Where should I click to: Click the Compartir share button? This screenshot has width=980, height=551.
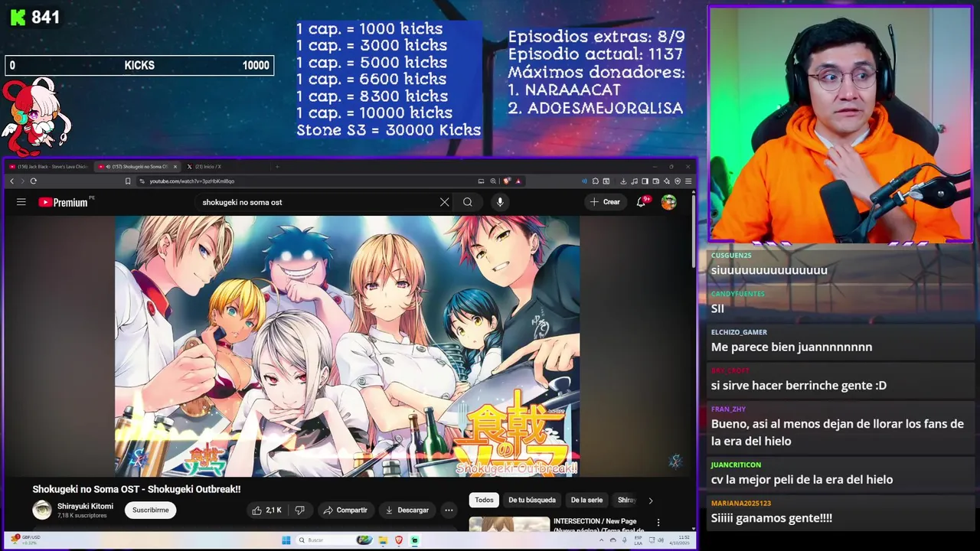(345, 510)
